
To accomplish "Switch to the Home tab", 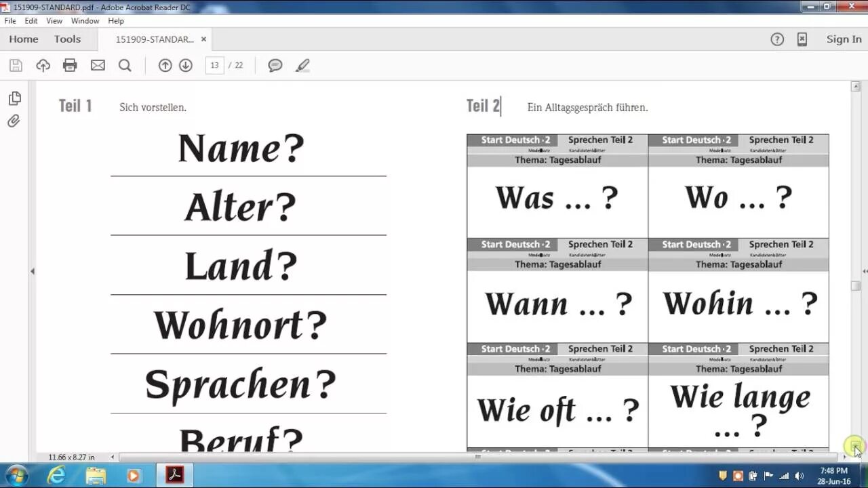I will click(x=24, y=39).
